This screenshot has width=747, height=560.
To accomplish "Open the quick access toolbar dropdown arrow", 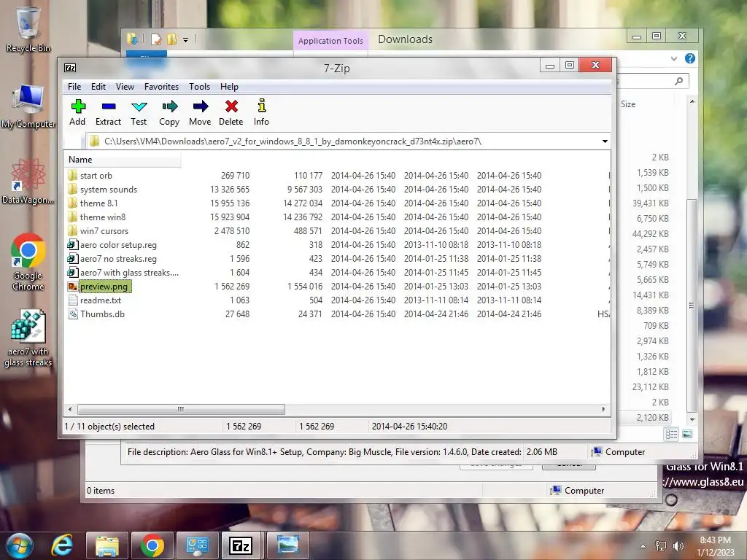I will tap(186, 40).
